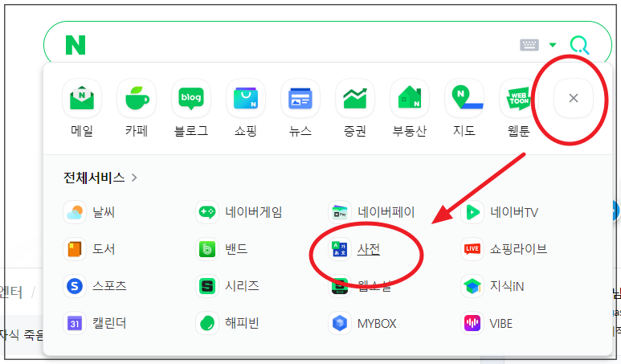Open the 지식iN text link

click(507, 286)
